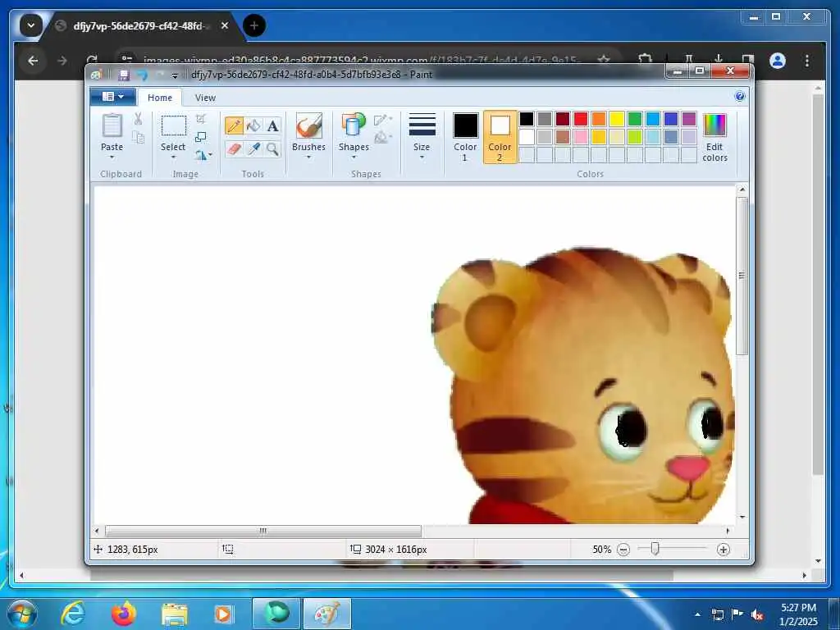This screenshot has height=630, width=840.
Task: Expand the Shapes dropdown arrow
Action: [354, 157]
